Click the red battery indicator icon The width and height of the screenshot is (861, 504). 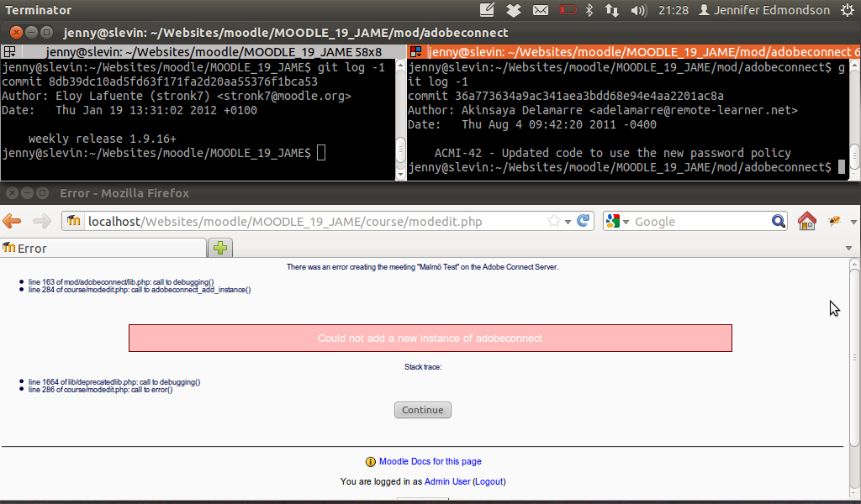[x=568, y=10]
